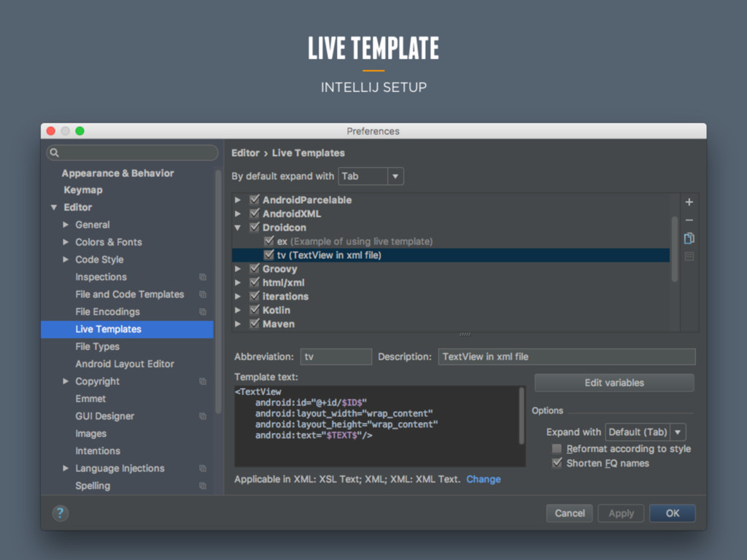Click project-level icon next to Inspections
Viewport: 747px width, 560px height.
click(x=203, y=277)
